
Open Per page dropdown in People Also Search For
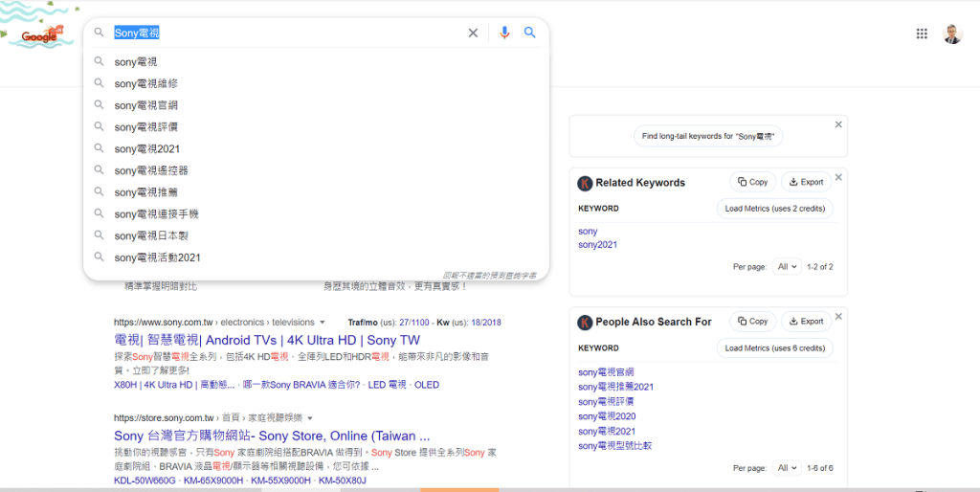[787, 468]
